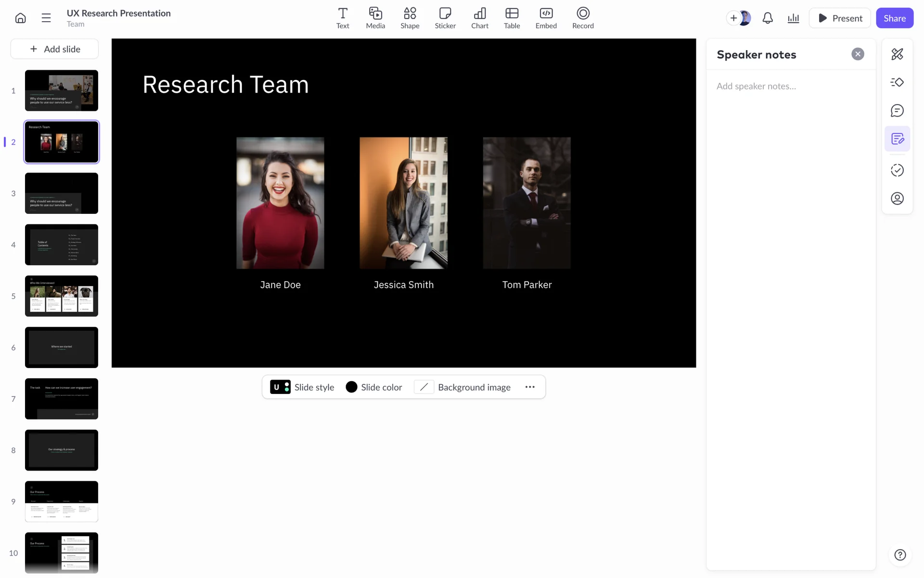The image size is (924, 578).
Task: Add a Sticker to slide
Action: pyautogui.click(x=445, y=18)
